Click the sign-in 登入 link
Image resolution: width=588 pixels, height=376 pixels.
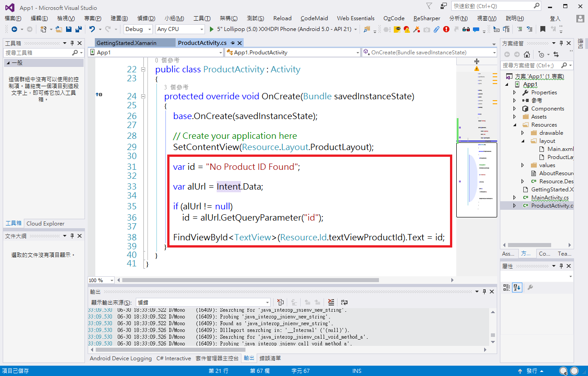[555, 18]
